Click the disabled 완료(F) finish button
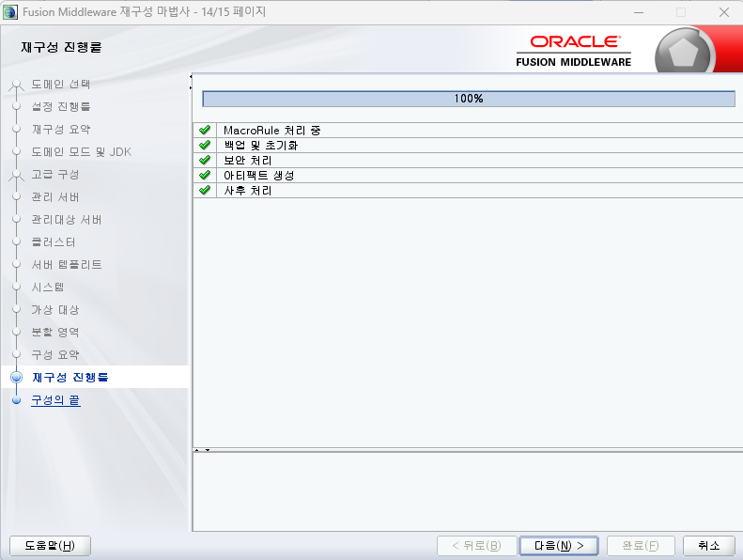This screenshot has width=743, height=560. tap(641, 546)
